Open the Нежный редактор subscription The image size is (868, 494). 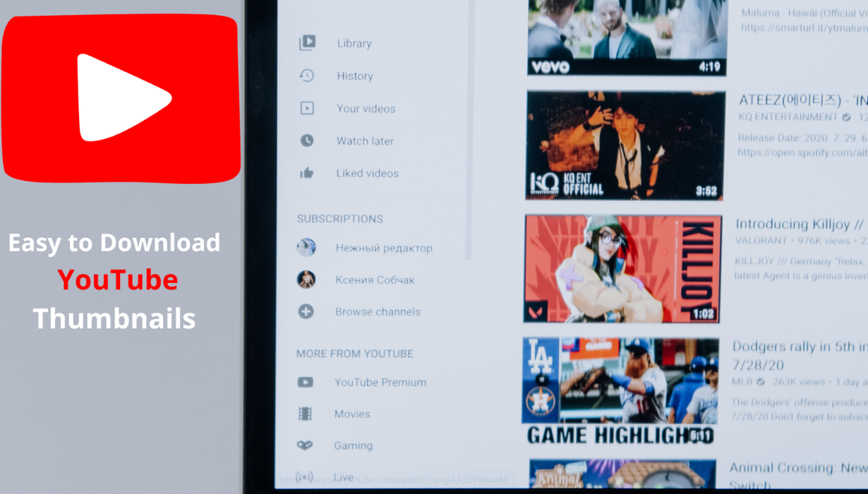384,248
